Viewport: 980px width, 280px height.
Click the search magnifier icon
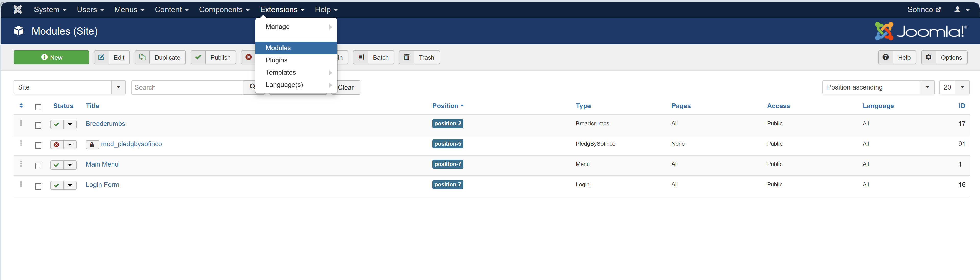point(252,87)
